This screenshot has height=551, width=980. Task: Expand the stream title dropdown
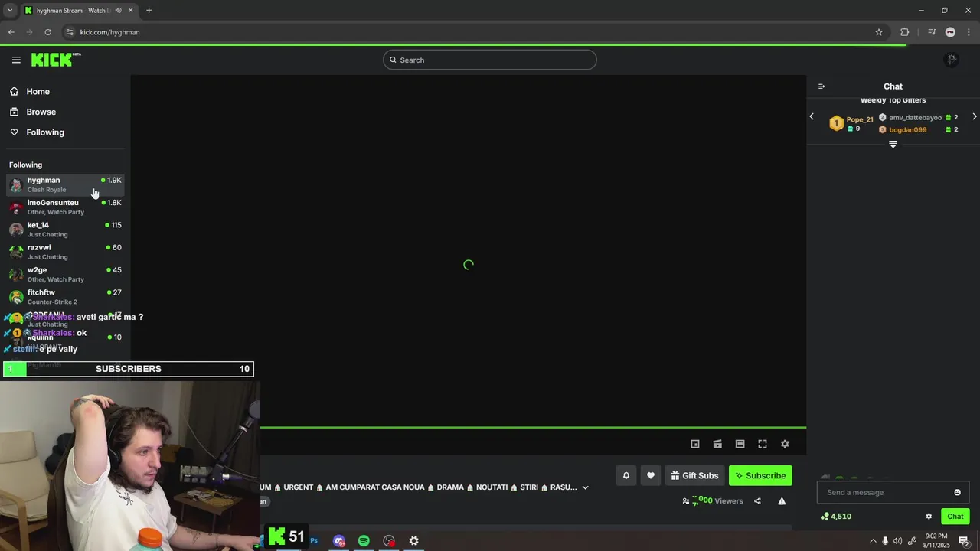pos(586,487)
